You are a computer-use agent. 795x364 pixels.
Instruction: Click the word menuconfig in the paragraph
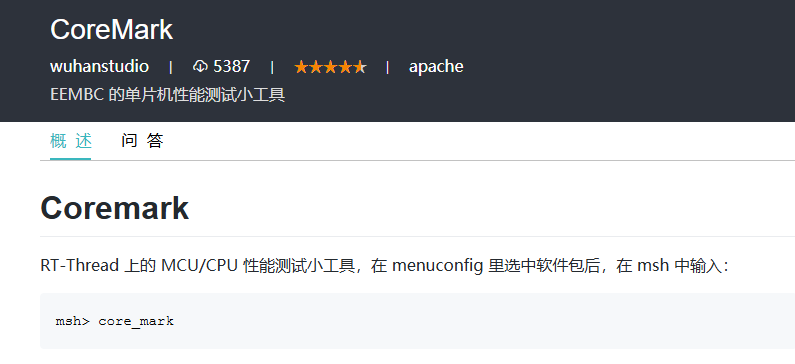(x=437, y=265)
